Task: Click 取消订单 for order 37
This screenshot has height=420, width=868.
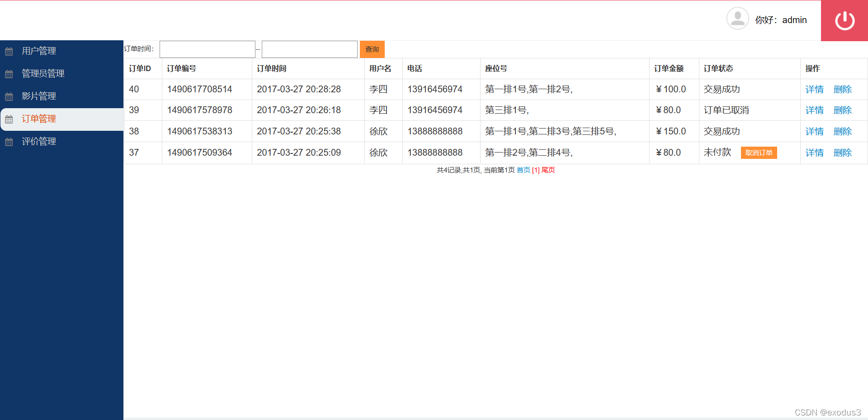Action: pos(759,153)
